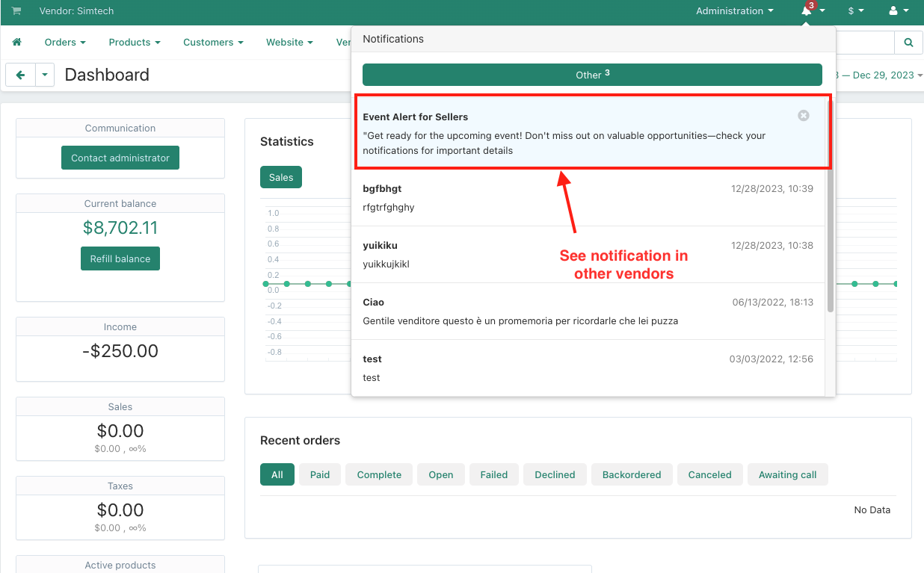Select the Other notifications tab
Viewport: 924px width, 573px height.
(x=592, y=75)
